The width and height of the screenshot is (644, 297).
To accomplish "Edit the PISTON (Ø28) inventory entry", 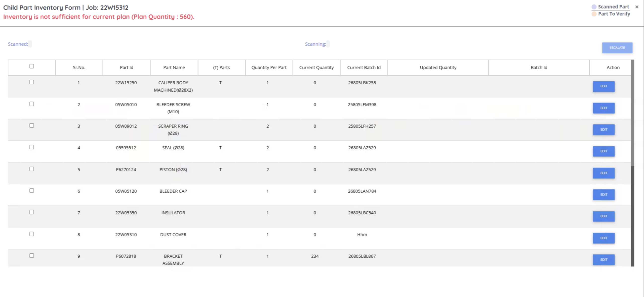I will 603,173.
